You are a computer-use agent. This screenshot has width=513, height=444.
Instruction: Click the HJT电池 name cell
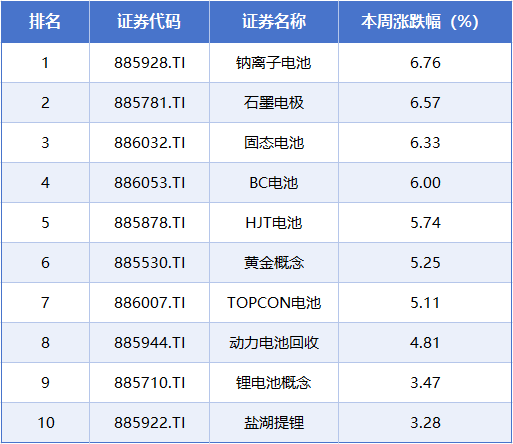[274, 223]
